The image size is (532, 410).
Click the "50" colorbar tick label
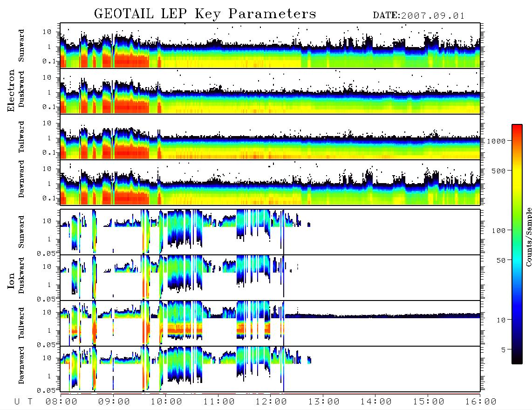(501, 260)
